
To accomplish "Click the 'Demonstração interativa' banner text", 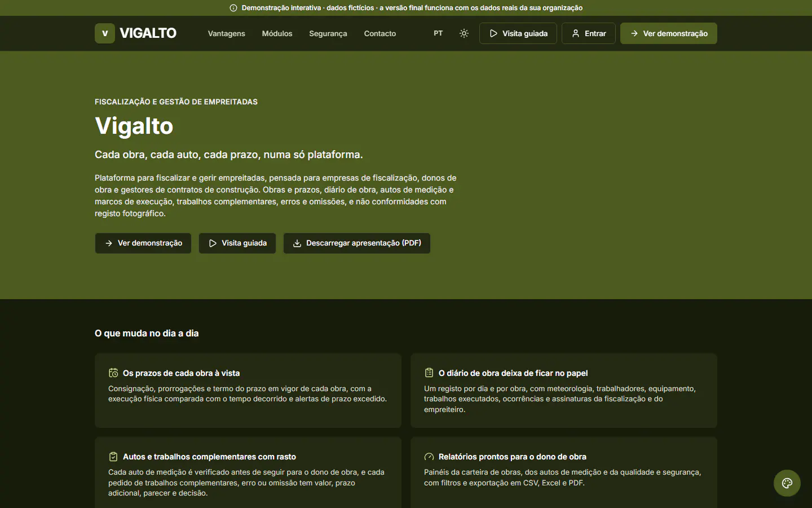I will [412, 8].
